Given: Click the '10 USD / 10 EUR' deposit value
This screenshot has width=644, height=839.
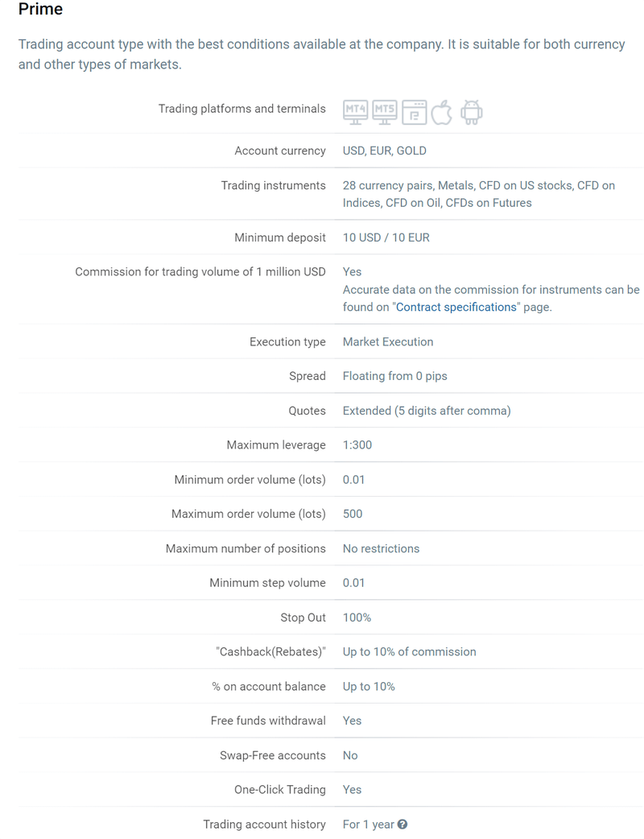Looking at the screenshot, I should (x=386, y=238).
